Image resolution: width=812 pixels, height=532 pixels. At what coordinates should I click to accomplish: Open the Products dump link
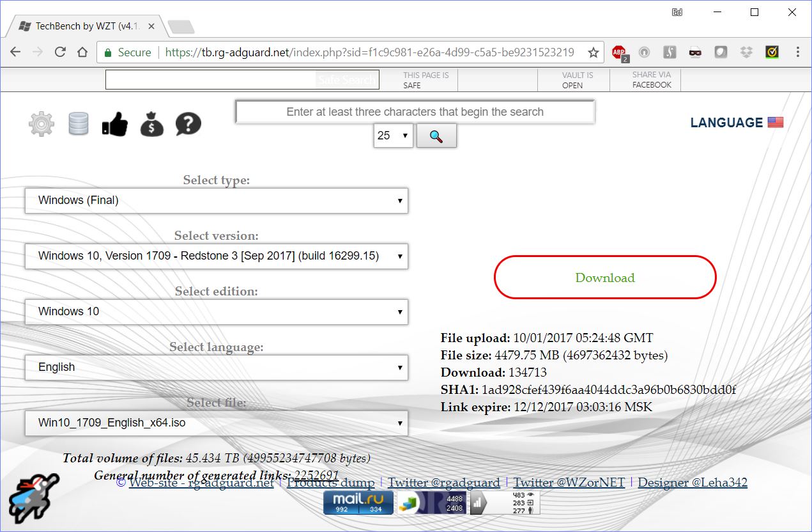(330, 482)
